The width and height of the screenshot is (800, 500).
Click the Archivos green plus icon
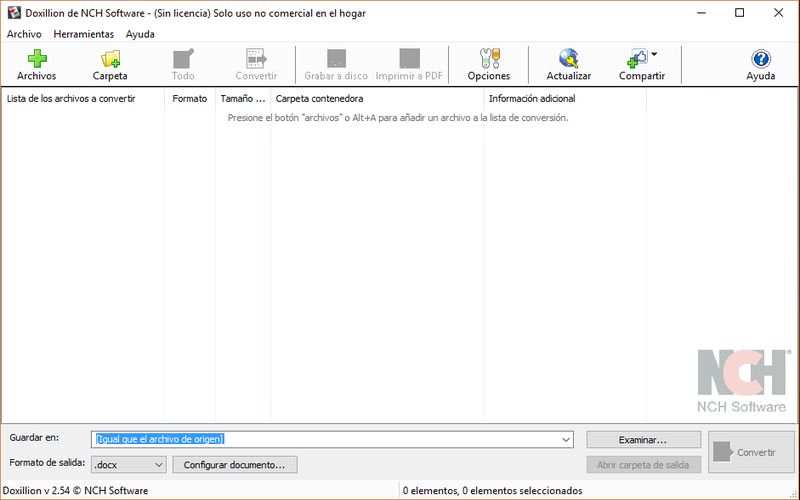click(x=37, y=59)
